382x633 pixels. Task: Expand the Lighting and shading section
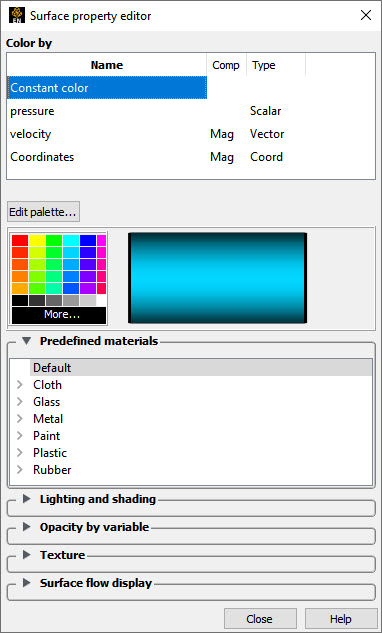click(x=27, y=499)
